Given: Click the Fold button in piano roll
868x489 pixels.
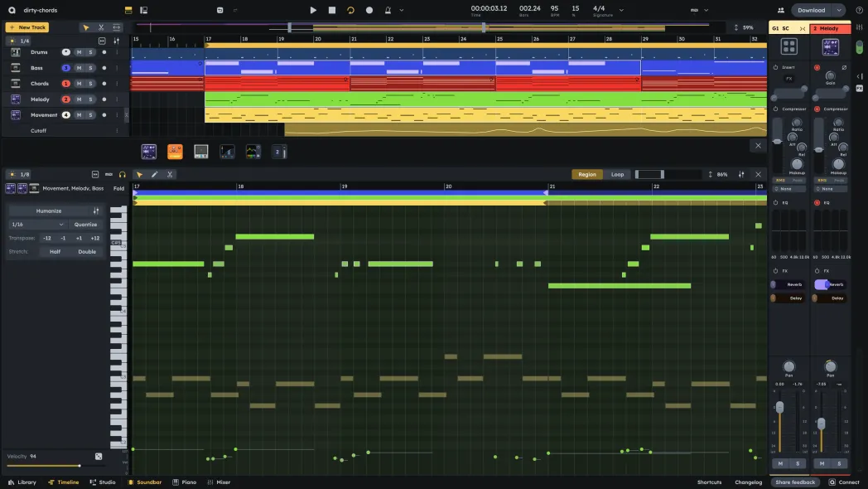Looking at the screenshot, I should pyautogui.click(x=118, y=188).
